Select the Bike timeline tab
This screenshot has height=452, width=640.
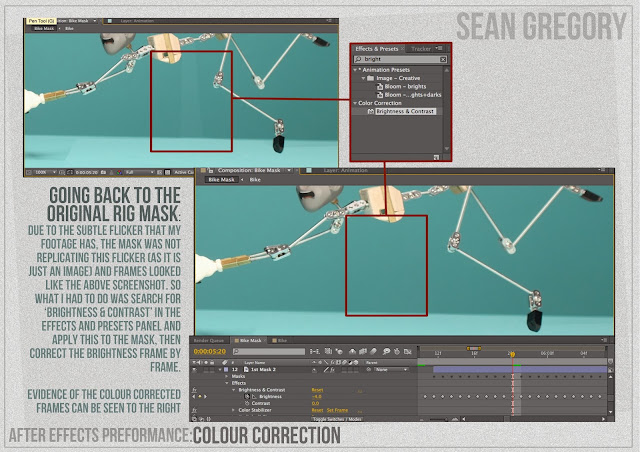point(282,340)
